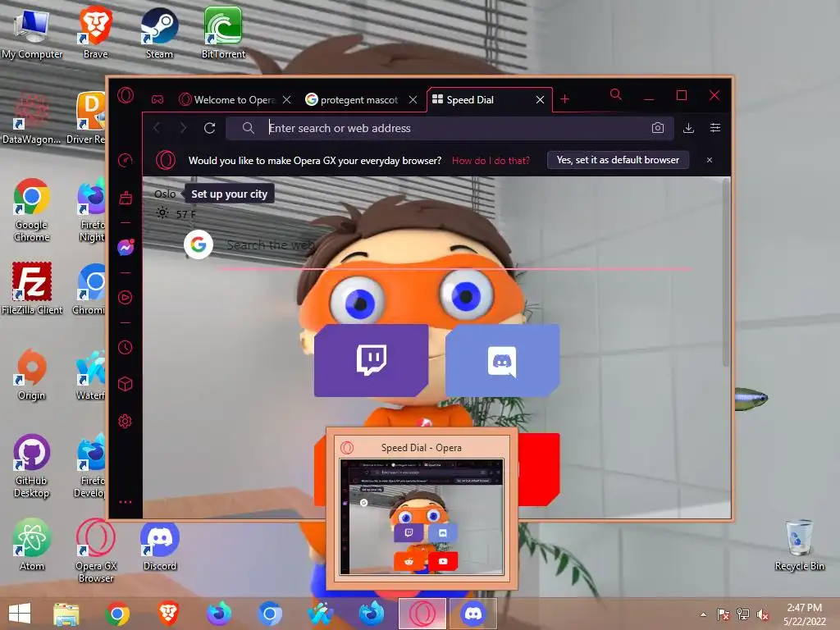Select FileZilla Client desktop icon
Image resolution: width=840 pixels, height=630 pixels.
tap(32, 288)
